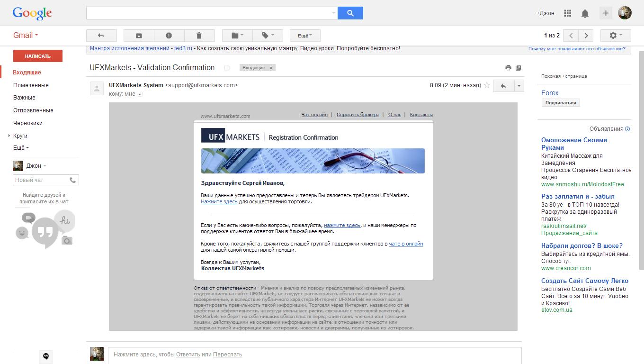Go to the older conversation arrow

586,36
